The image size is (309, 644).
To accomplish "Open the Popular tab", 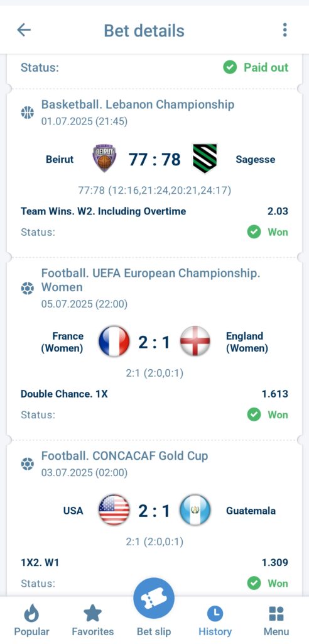I will (31, 621).
